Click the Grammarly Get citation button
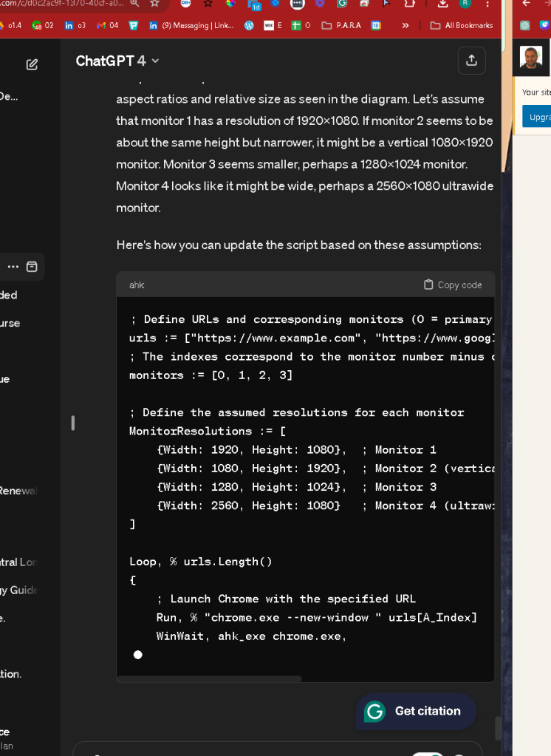551x756 pixels. click(416, 711)
